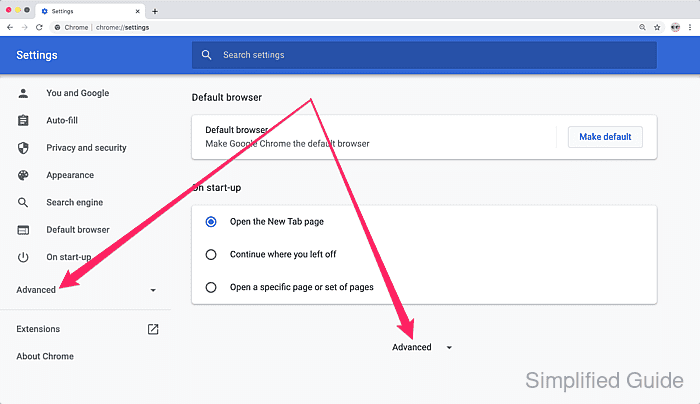Bookmark this page with the star icon

pyautogui.click(x=657, y=27)
